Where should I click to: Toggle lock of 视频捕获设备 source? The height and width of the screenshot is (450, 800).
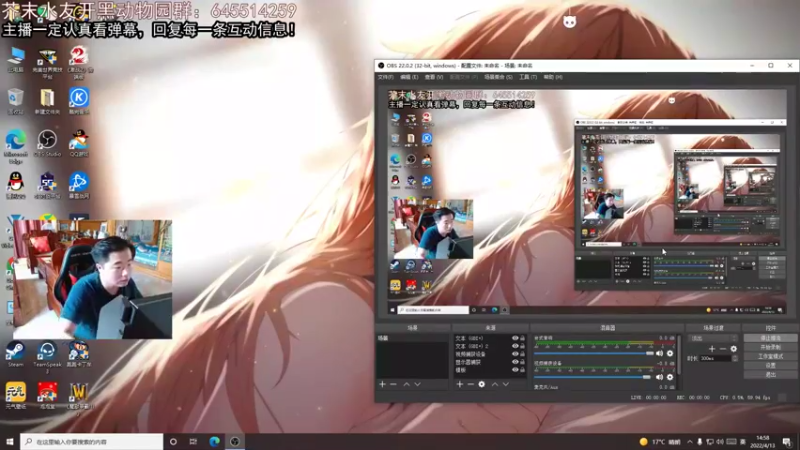point(522,354)
